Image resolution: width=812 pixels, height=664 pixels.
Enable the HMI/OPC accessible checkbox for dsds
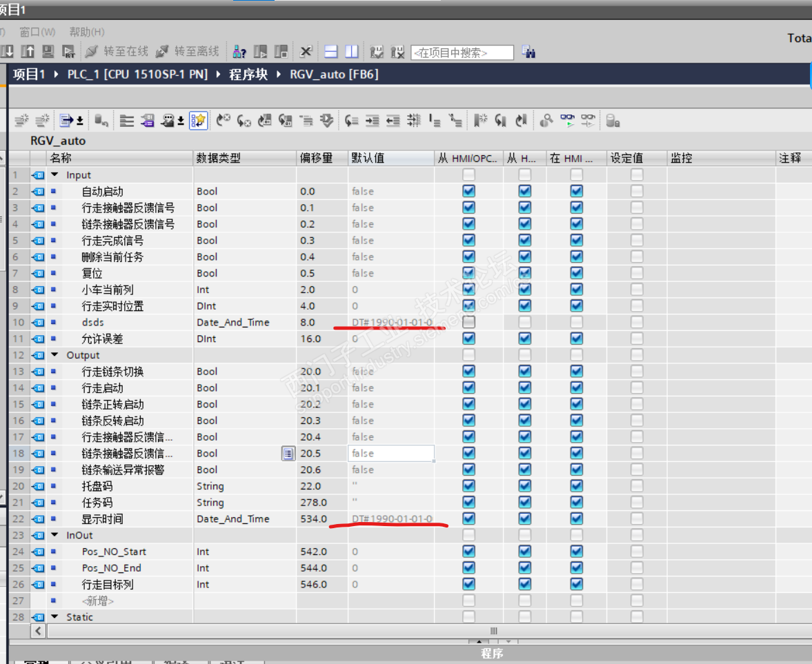(x=468, y=322)
